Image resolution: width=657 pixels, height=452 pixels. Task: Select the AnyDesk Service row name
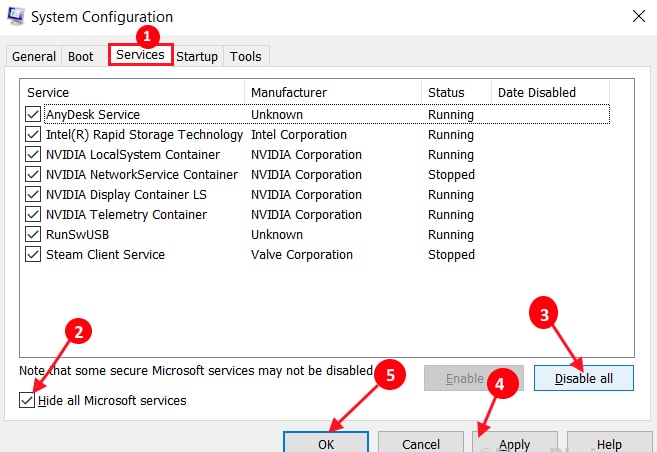pos(93,114)
